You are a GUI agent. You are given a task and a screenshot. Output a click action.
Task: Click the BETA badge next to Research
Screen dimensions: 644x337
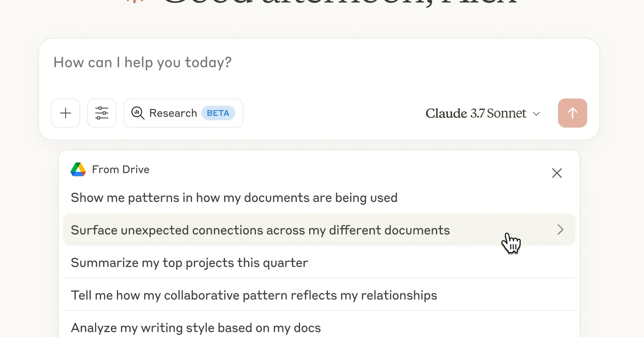(218, 113)
